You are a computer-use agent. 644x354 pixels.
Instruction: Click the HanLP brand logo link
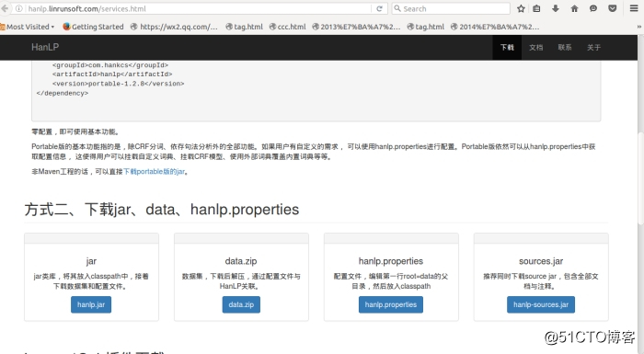click(x=45, y=47)
